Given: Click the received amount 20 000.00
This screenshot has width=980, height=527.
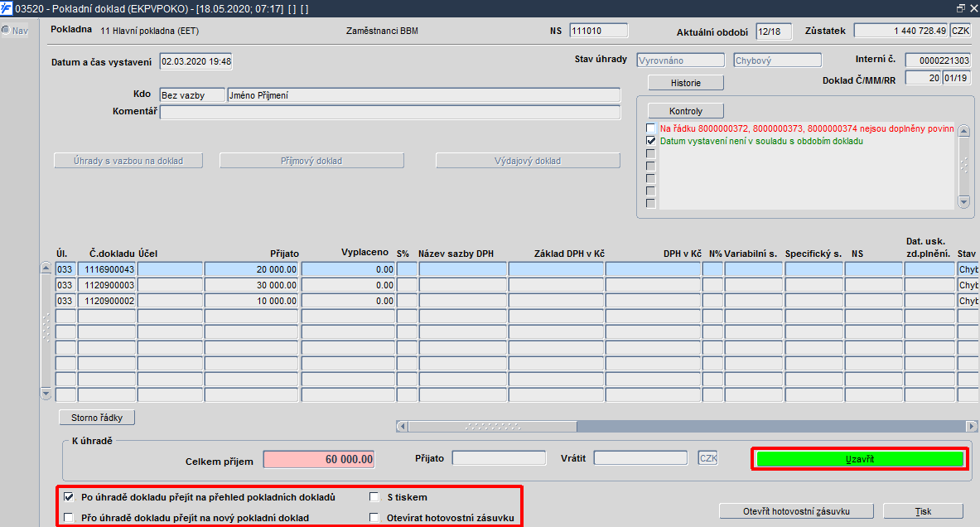Looking at the screenshot, I should [251, 269].
